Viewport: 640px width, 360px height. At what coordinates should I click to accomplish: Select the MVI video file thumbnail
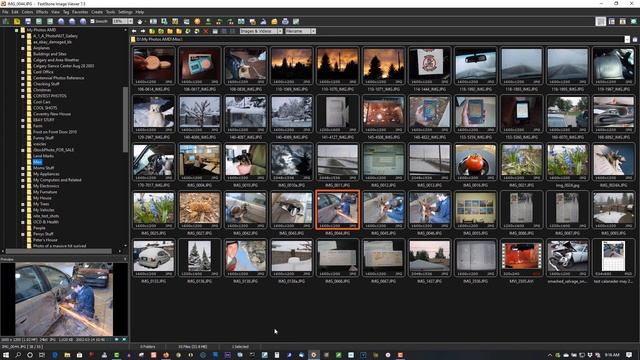[522, 258]
